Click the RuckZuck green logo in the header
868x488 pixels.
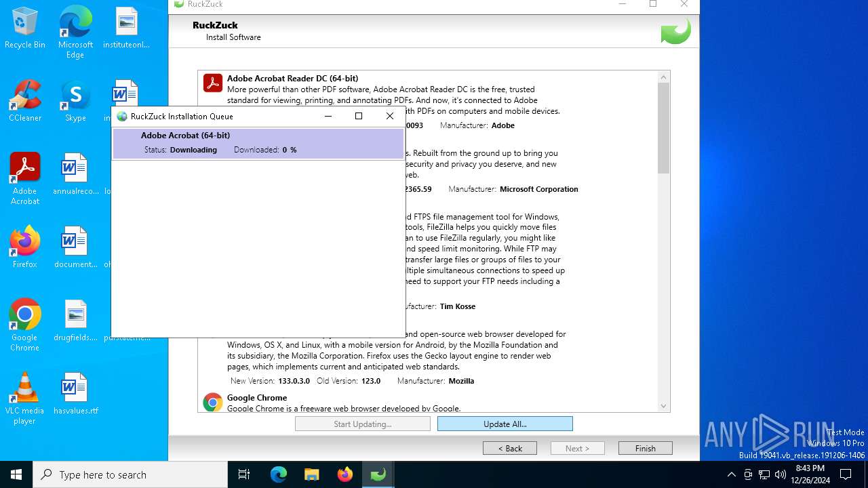point(675,31)
